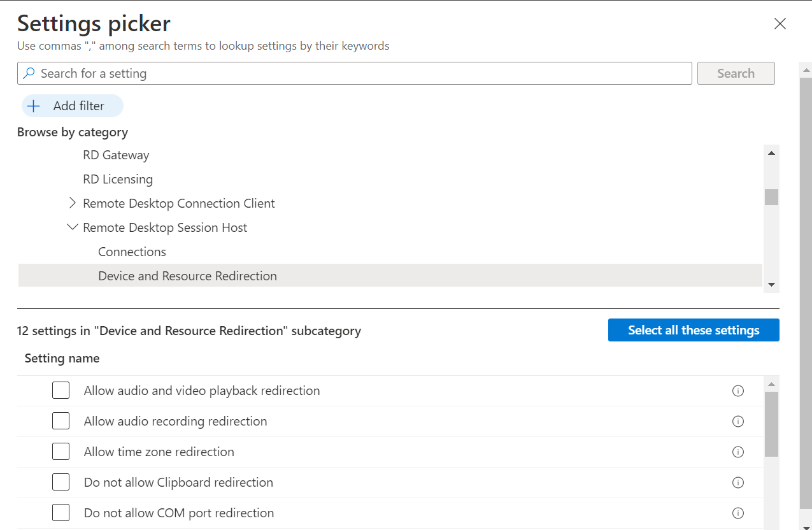
Task: Select Device and Resource Redirection subcategory
Action: 390,276
